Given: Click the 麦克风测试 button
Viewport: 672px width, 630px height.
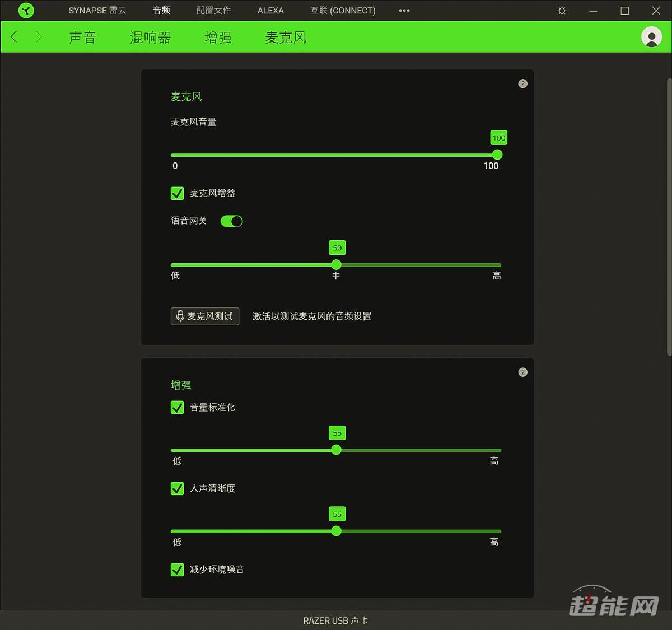Looking at the screenshot, I should (x=205, y=316).
